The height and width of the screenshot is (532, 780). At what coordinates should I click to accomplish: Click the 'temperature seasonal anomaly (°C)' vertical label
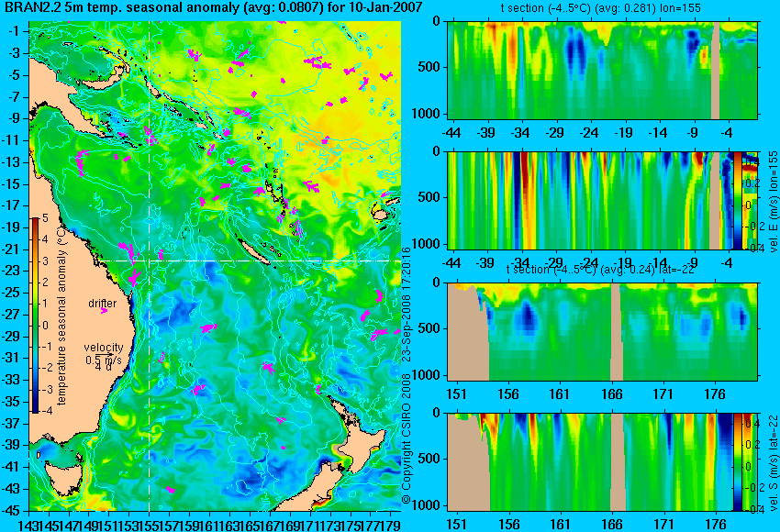pos(61,316)
